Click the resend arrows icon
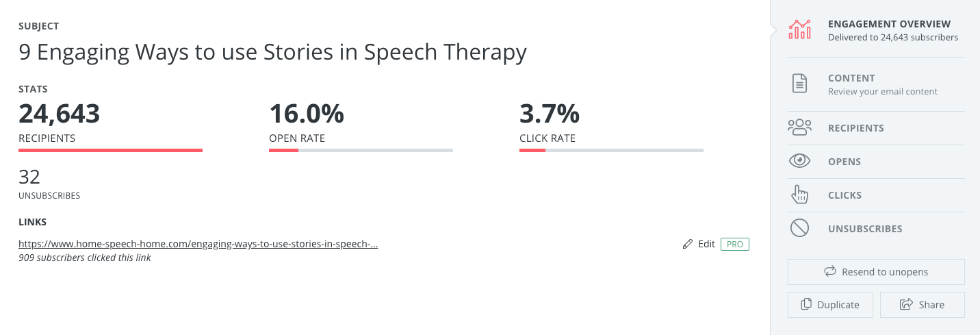Image resolution: width=980 pixels, height=335 pixels. pyautogui.click(x=830, y=272)
